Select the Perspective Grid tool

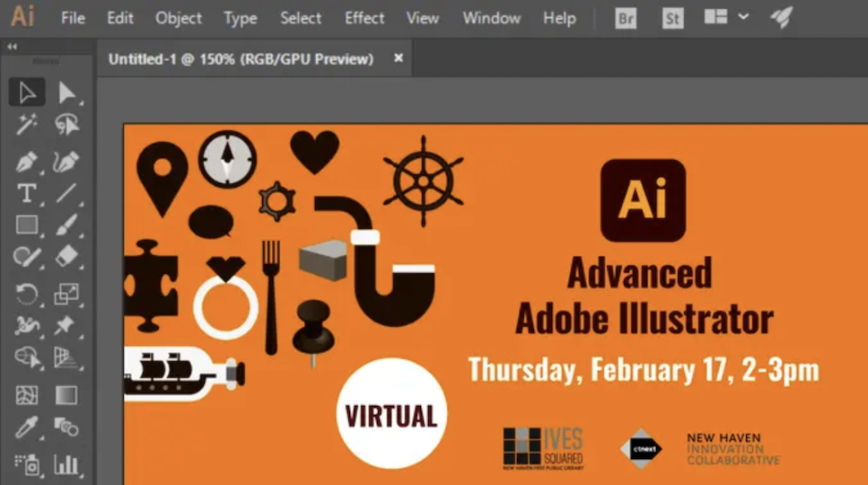(x=66, y=357)
